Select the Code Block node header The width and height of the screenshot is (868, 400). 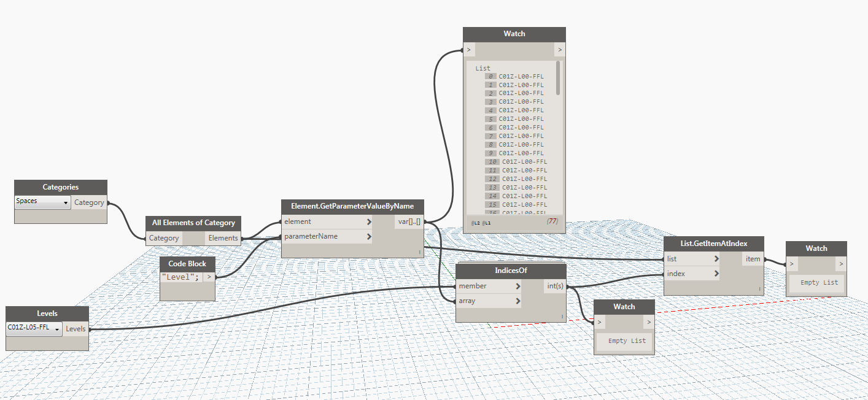coord(187,263)
